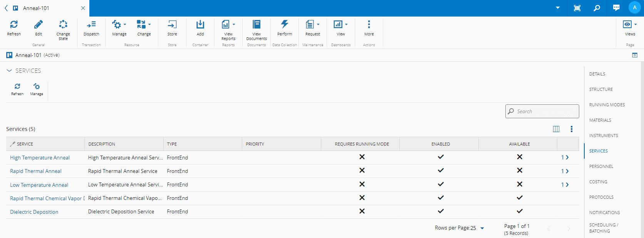The image size is (644, 238).
Task: Expand the High Temperature Anneal row chevron
Action: point(567,158)
